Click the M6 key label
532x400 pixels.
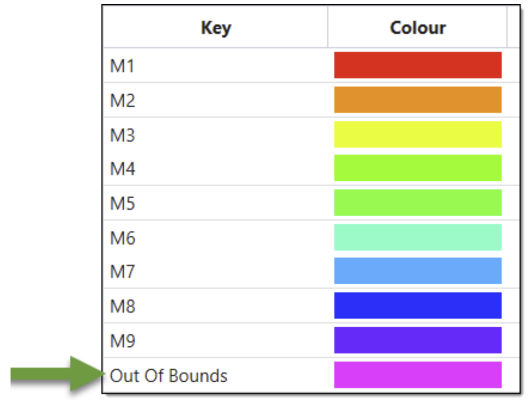(x=123, y=238)
